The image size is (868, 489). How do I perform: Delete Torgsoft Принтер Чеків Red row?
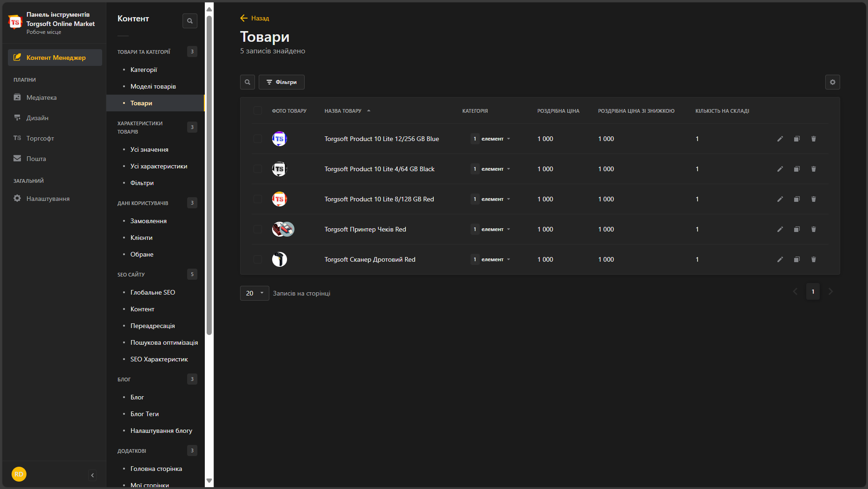(814, 229)
